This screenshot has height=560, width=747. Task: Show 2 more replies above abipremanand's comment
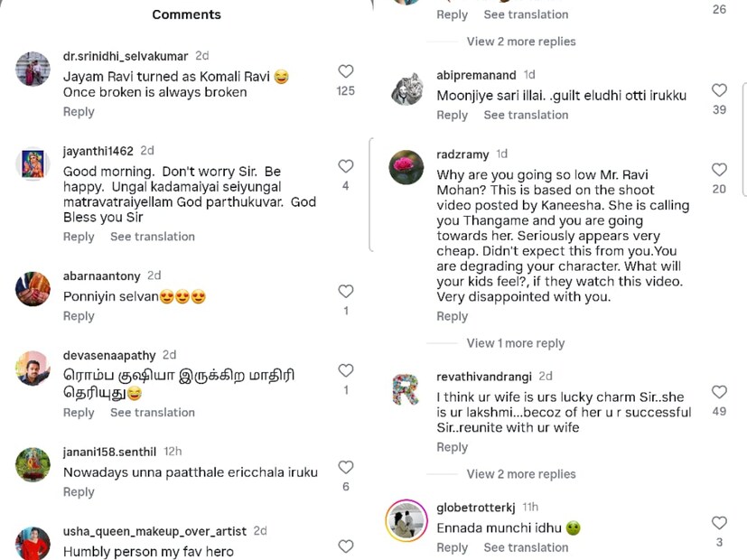520,42
